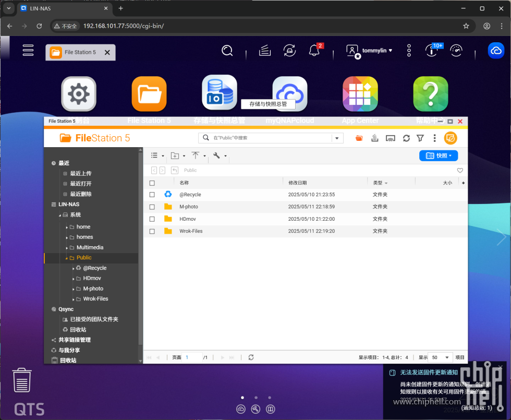Screen dimensions: 511x420
Task: Open the QTS desktop trash bin
Action: pyautogui.click(x=22, y=380)
